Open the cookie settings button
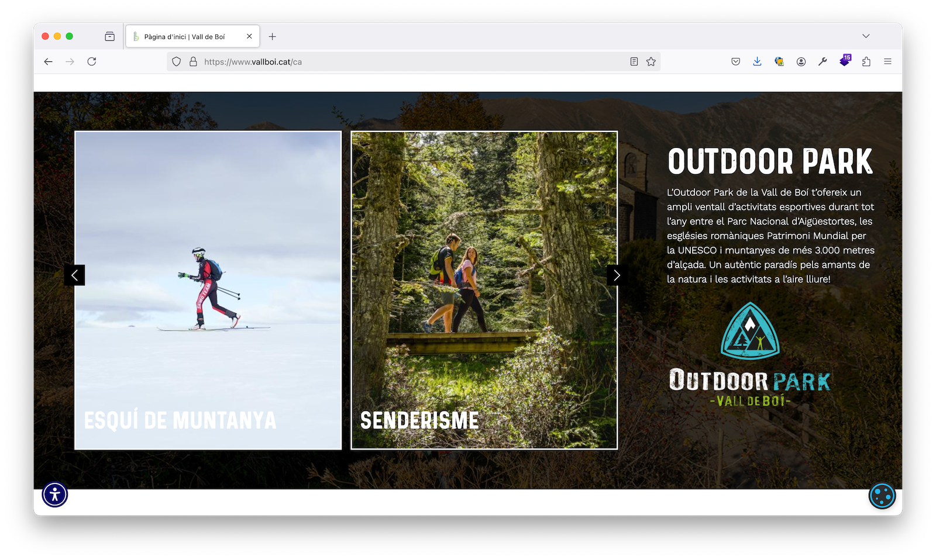This screenshot has height=560, width=936. click(882, 496)
